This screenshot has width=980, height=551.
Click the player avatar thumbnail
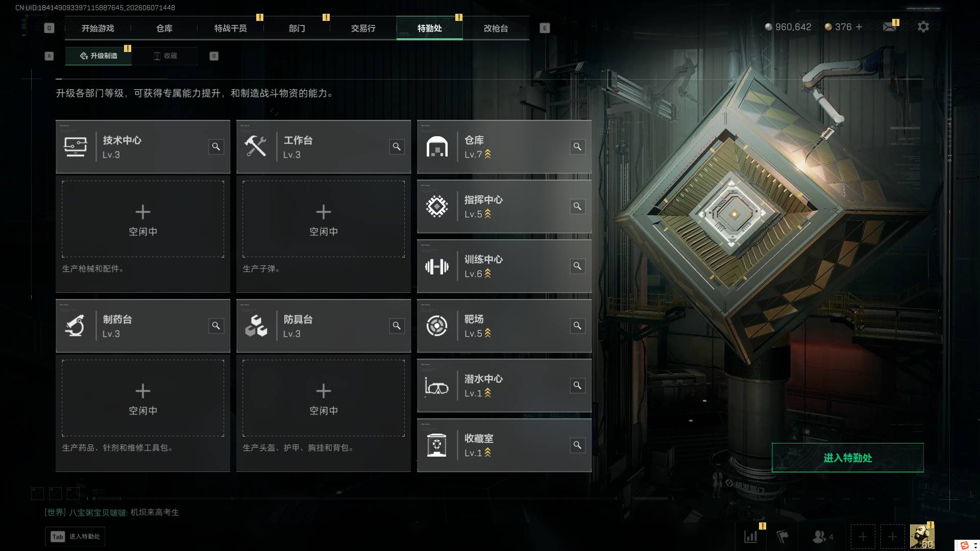(922, 537)
